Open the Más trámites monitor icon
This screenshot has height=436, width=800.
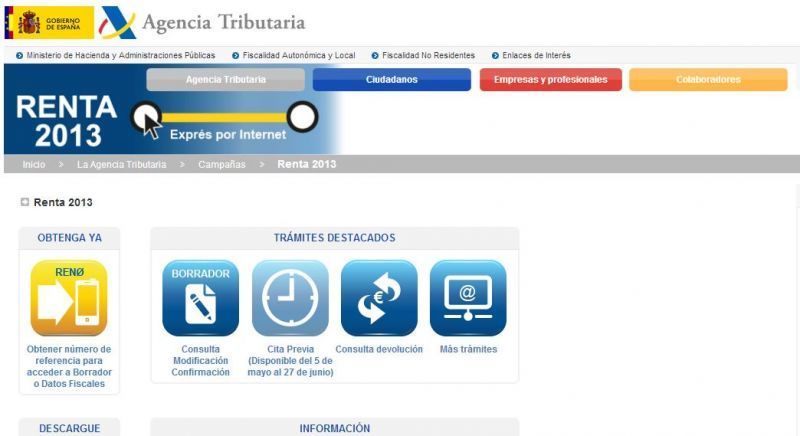pyautogui.click(x=468, y=298)
